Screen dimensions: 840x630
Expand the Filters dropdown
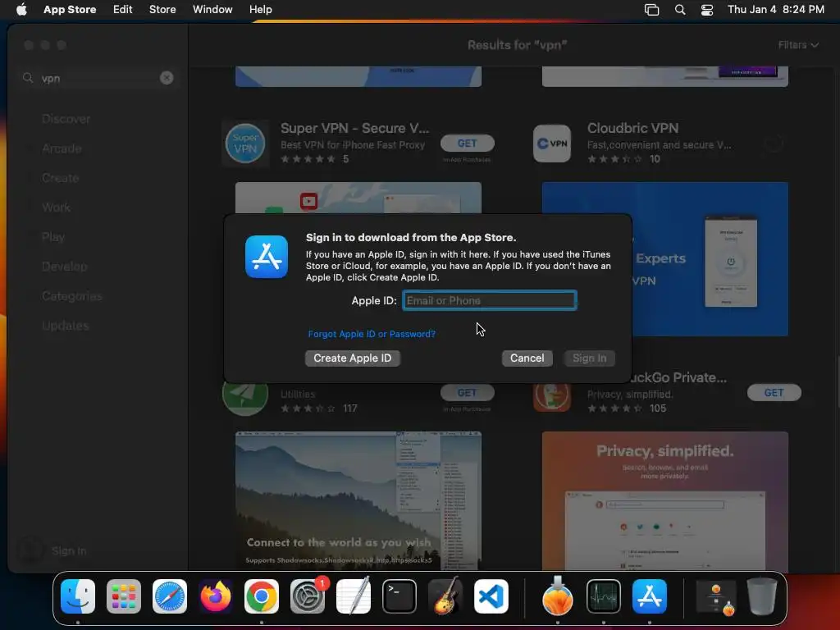coord(798,45)
